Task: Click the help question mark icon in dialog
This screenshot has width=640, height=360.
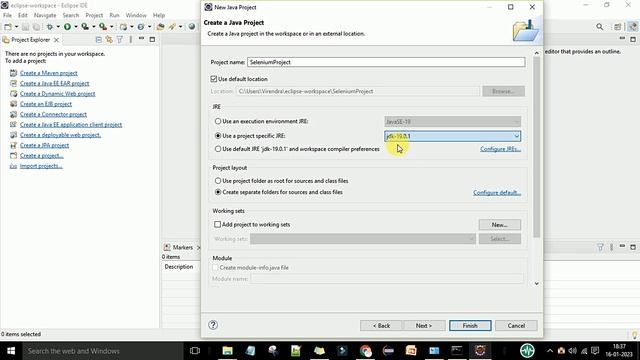Action: click(x=213, y=325)
